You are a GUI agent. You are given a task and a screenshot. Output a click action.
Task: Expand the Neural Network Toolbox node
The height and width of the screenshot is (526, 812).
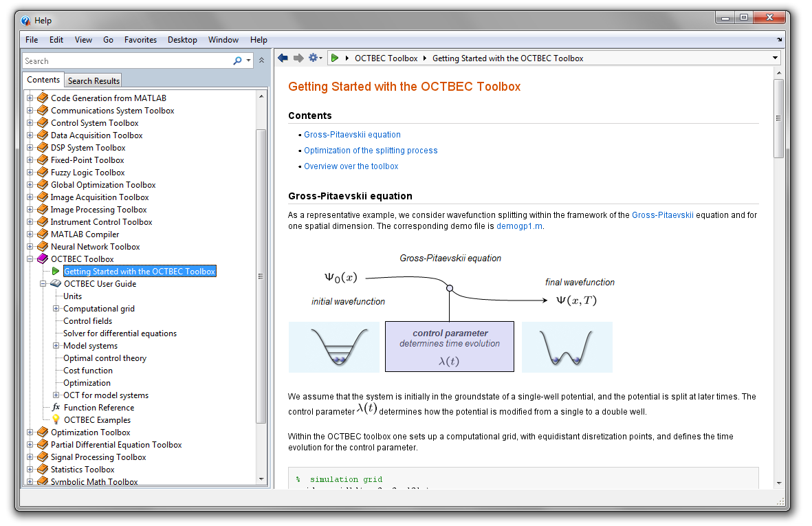(x=30, y=247)
